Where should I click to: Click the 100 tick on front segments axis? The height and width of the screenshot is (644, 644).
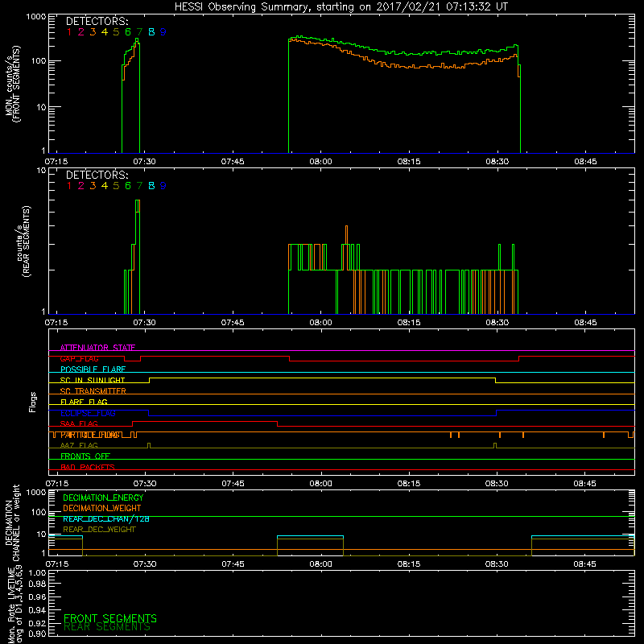(39, 61)
